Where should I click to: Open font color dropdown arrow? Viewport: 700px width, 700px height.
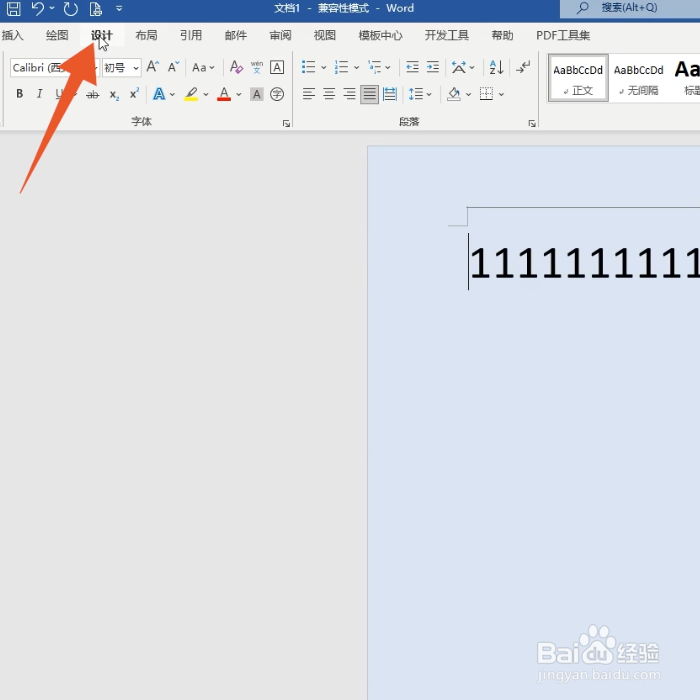(239, 94)
